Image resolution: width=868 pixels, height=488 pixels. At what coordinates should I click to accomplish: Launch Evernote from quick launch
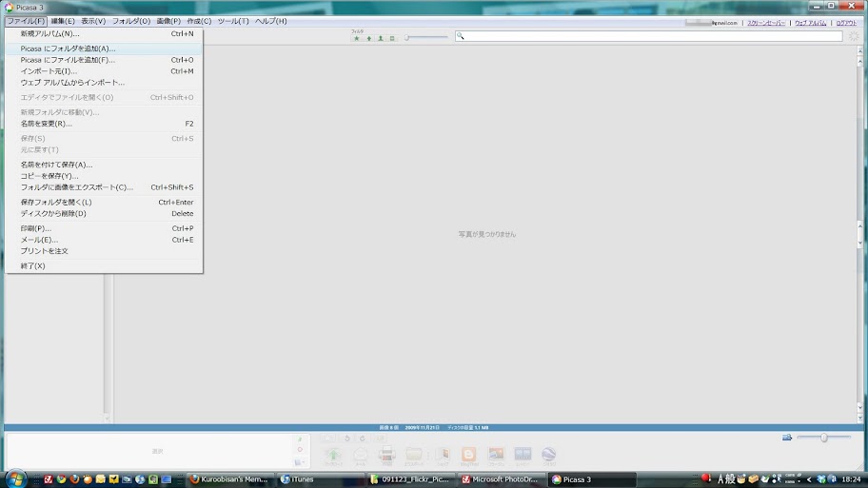[153, 479]
